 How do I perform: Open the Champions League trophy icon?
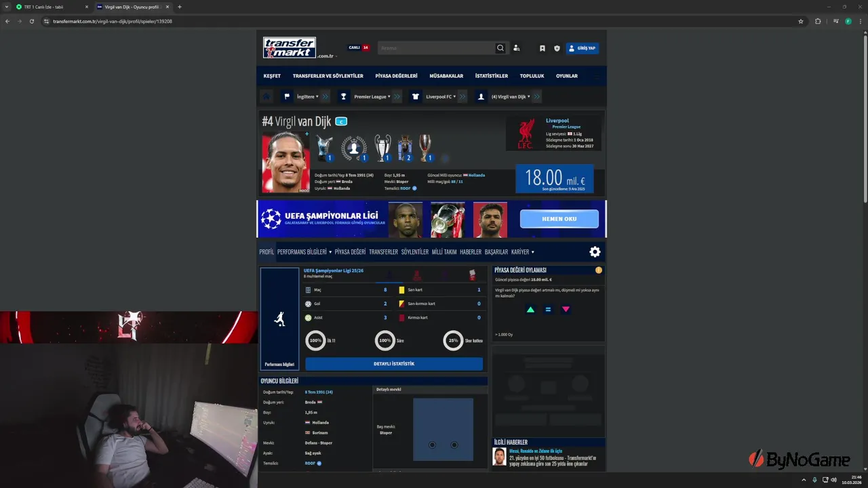[383, 148]
